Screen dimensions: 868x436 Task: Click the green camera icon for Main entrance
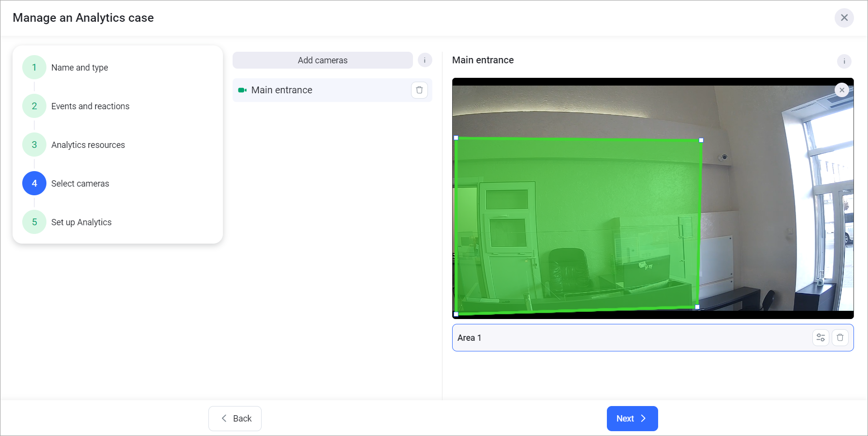[242, 90]
